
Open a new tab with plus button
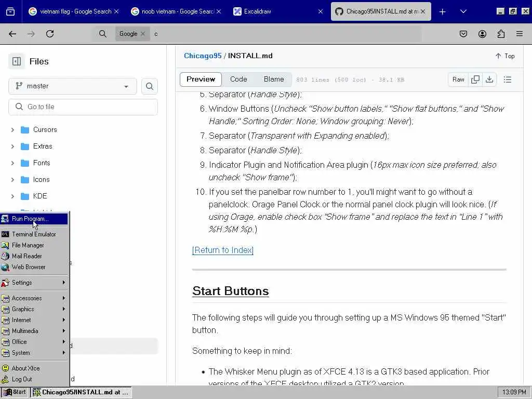(443, 11)
